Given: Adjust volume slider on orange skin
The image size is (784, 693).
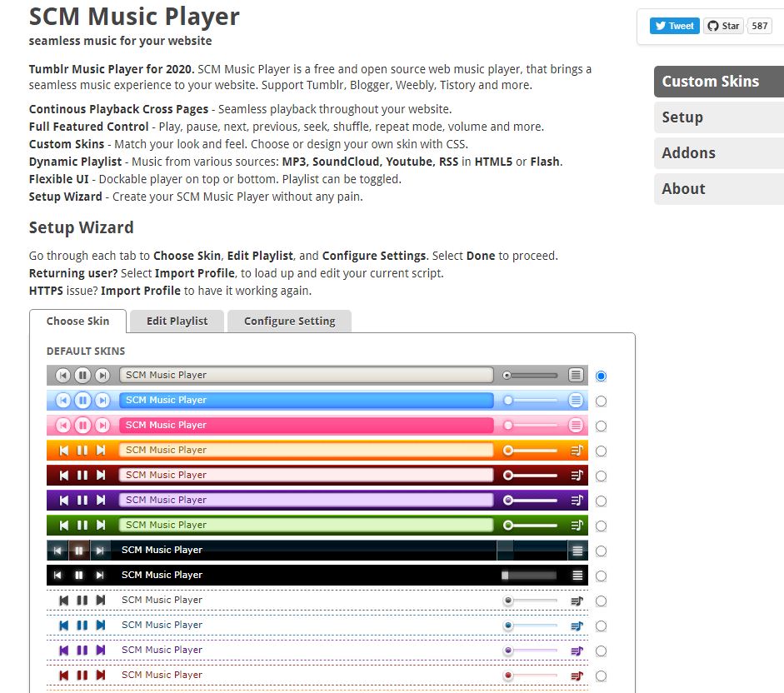Looking at the screenshot, I should [x=530, y=451].
